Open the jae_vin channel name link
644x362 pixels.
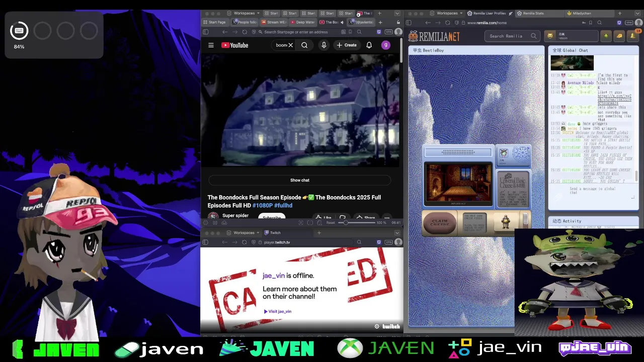[273, 276]
